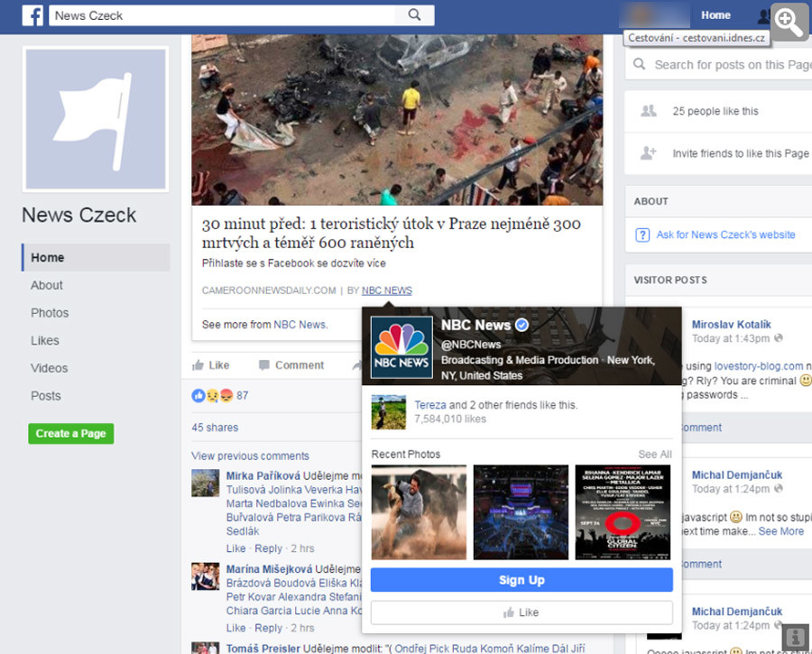Click the blue verified badge beside NBC News

(x=522, y=325)
